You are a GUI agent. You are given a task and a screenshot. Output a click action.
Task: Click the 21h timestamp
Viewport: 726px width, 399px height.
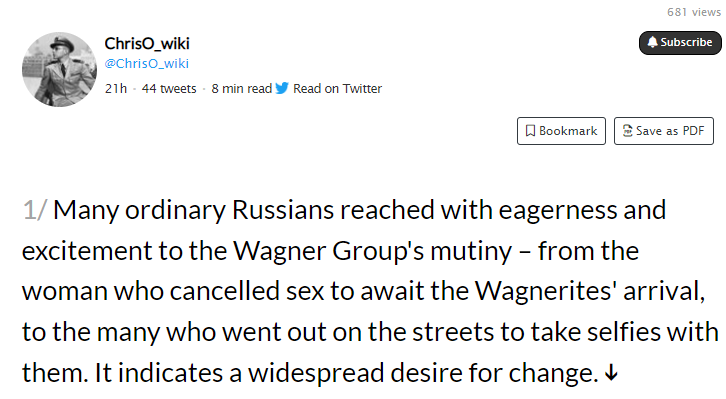pyautogui.click(x=116, y=88)
